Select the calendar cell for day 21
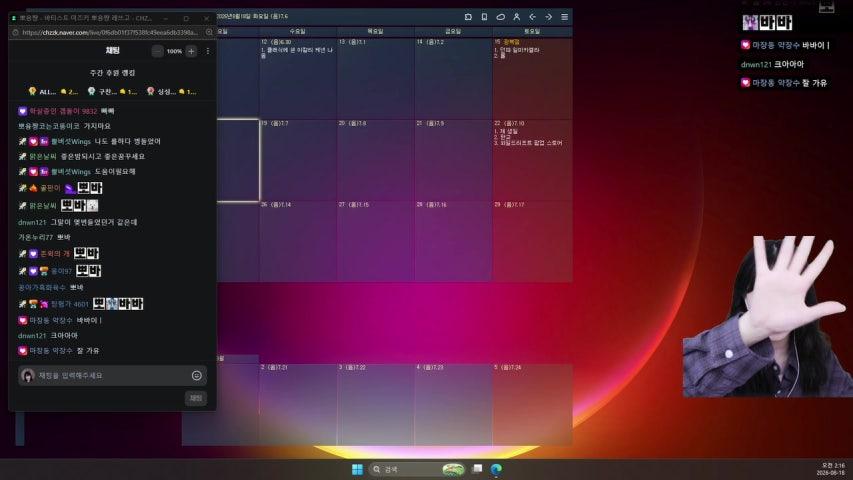This screenshot has width=853, height=480. coord(454,160)
